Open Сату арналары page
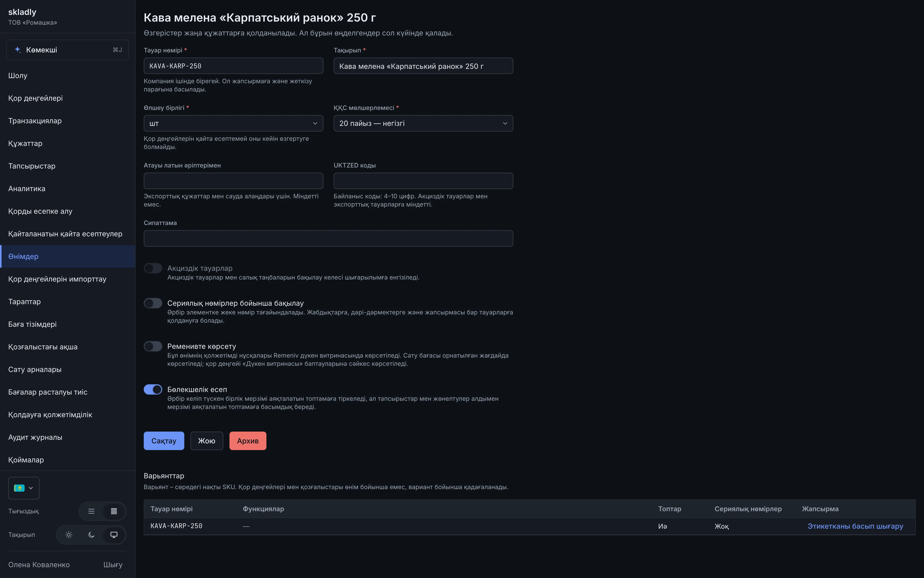Image resolution: width=924 pixels, height=578 pixels. (68, 369)
